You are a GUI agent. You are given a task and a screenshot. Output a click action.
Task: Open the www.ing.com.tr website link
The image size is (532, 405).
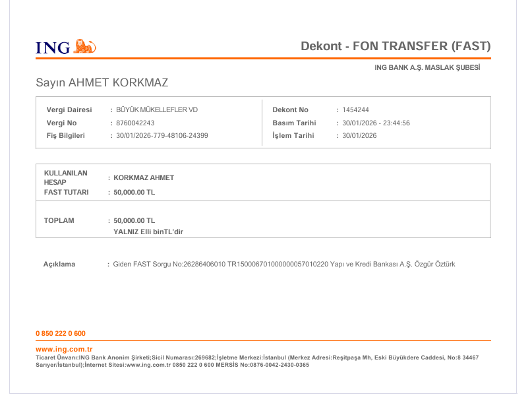point(64,349)
